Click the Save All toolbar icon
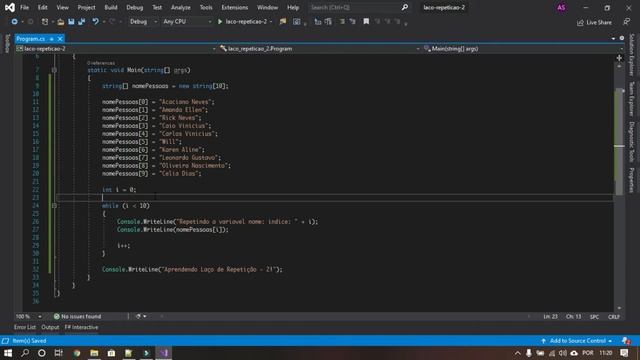The image size is (640, 360). (82, 22)
